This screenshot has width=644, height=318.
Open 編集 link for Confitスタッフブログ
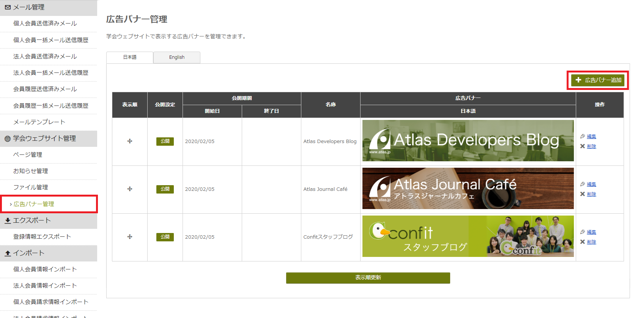pyautogui.click(x=591, y=232)
